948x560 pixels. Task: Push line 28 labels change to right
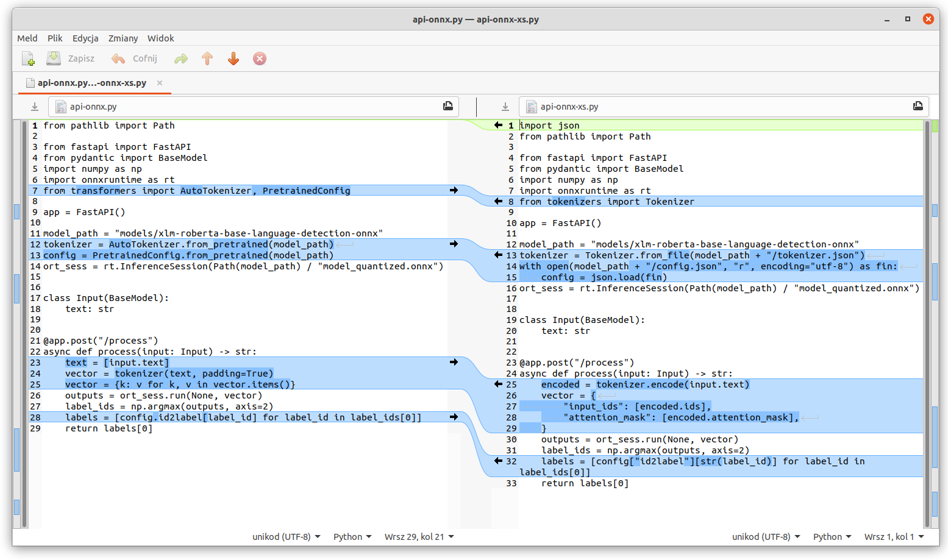454,417
